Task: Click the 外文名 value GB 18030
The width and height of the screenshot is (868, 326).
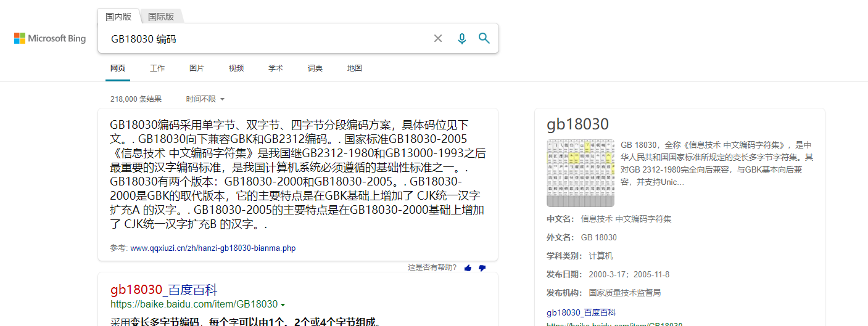Action: pyautogui.click(x=599, y=237)
